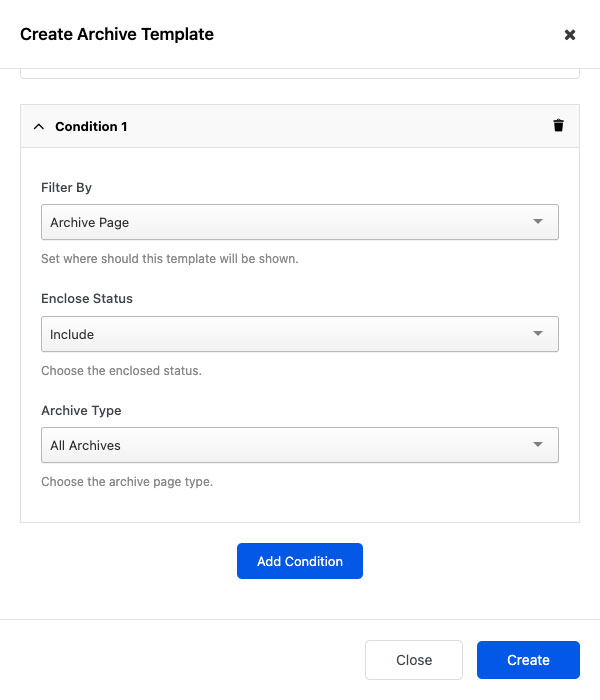Click the 'Choose the enclosed status' hint
The height and width of the screenshot is (700, 600).
point(121,371)
